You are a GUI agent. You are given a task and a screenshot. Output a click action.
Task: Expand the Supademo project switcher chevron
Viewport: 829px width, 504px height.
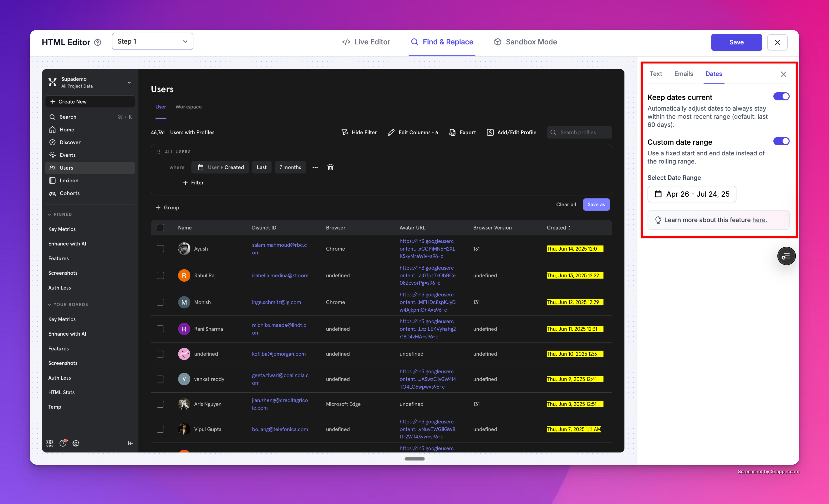click(x=129, y=82)
